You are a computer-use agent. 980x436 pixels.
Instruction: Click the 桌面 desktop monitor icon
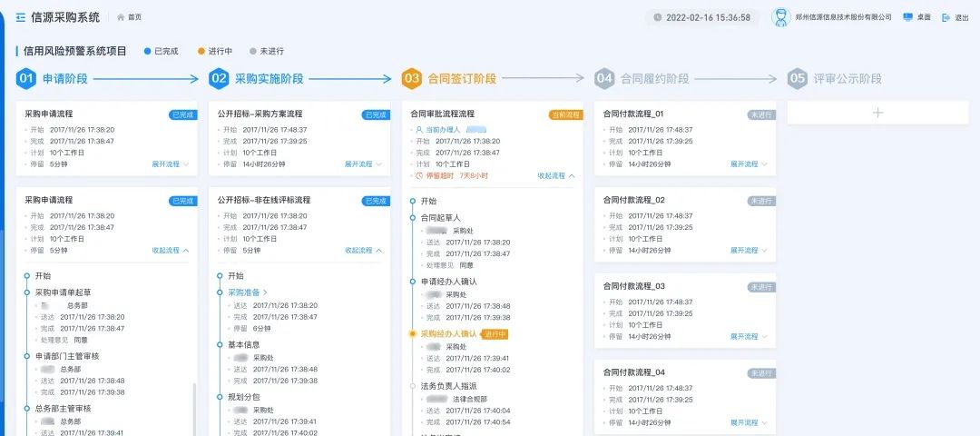[908, 17]
